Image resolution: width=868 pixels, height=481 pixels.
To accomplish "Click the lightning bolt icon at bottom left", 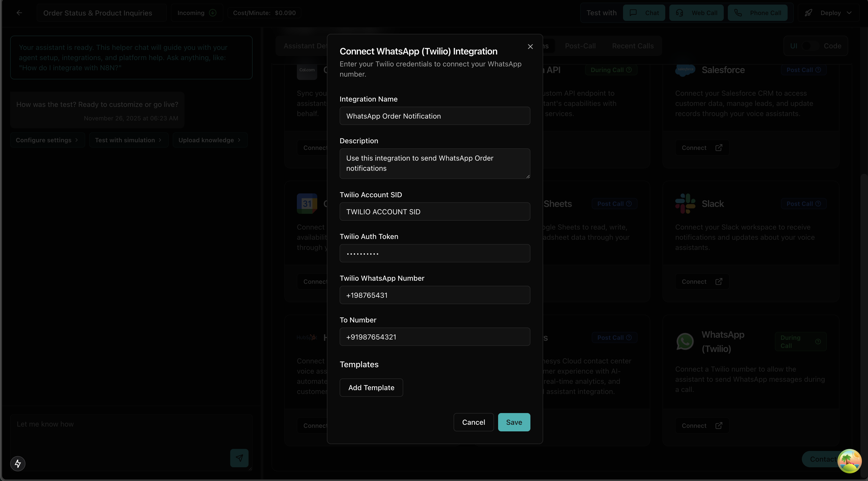I will coord(18,463).
